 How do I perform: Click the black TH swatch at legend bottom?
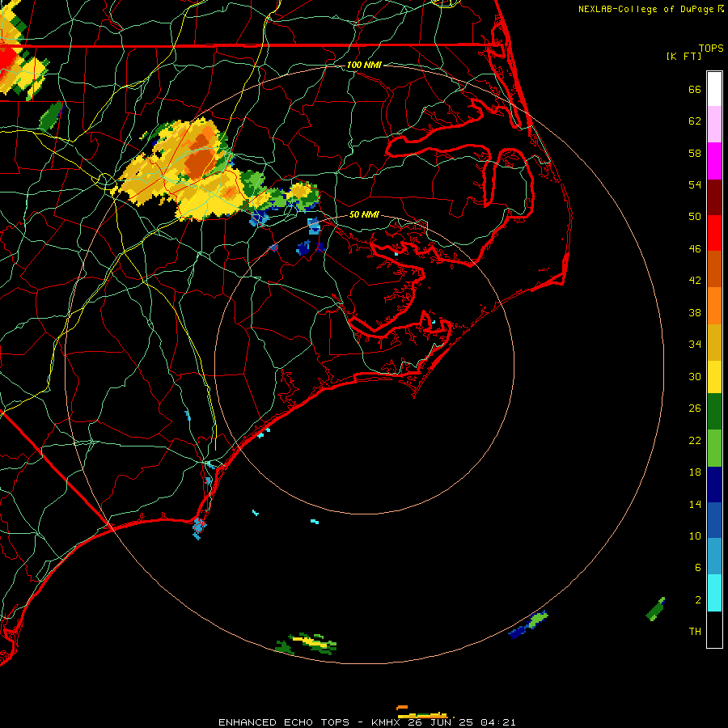[714, 629]
